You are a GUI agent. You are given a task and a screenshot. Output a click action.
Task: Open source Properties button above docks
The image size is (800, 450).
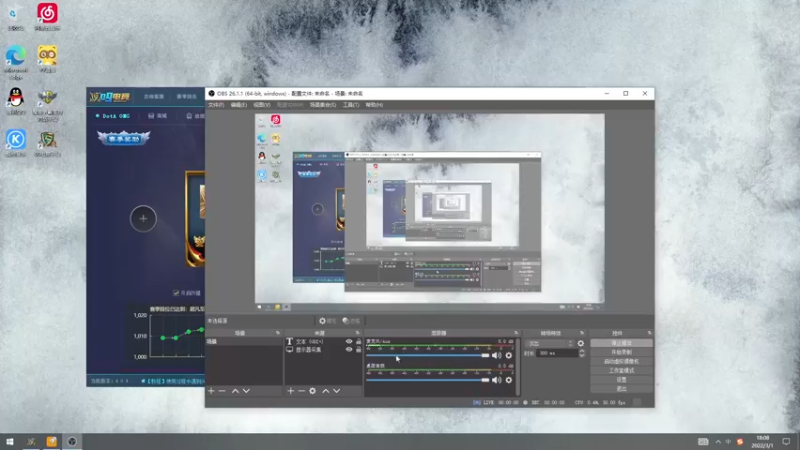pyautogui.click(x=328, y=321)
